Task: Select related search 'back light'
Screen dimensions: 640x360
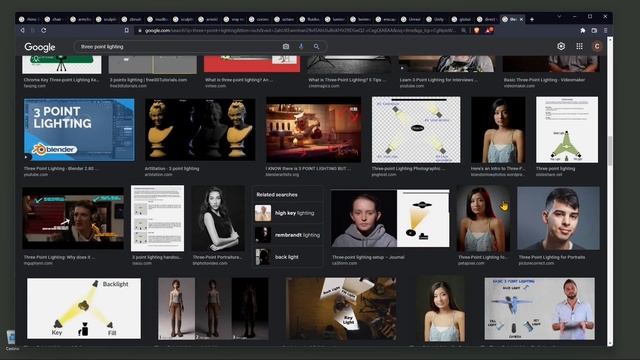Action: coord(288,257)
